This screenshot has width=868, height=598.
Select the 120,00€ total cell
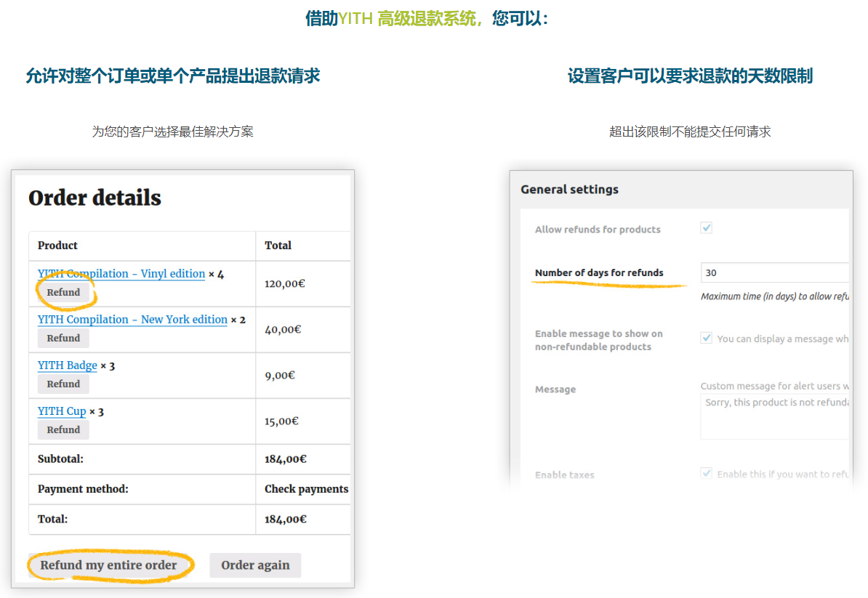(284, 284)
